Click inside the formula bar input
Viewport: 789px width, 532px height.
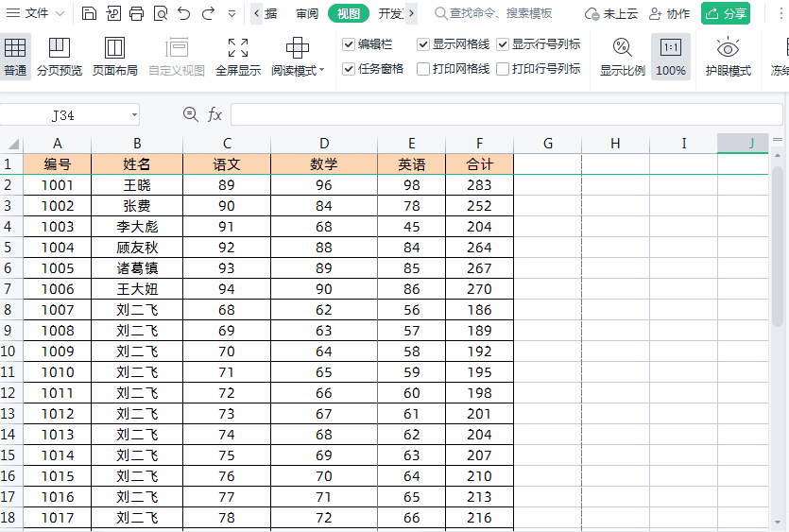pyautogui.click(x=506, y=114)
